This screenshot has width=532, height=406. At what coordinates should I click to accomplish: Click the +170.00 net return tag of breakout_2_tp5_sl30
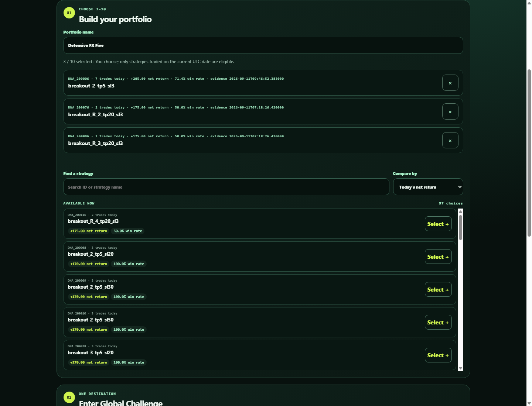[89, 297]
